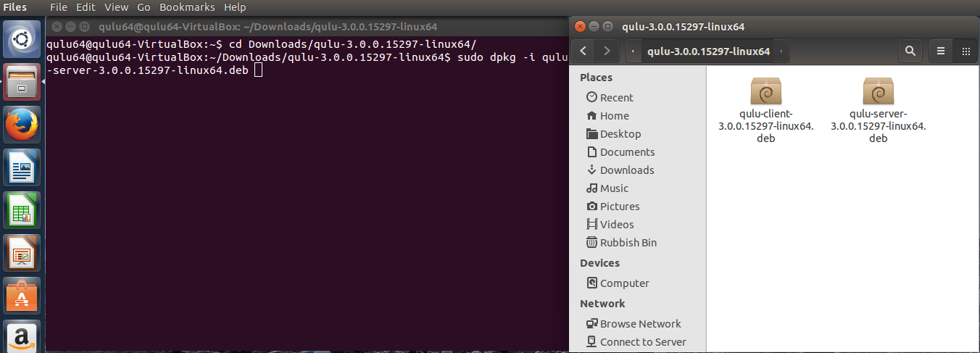Open the Edit menu
This screenshot has width=980, height=353.
[86, 7]
